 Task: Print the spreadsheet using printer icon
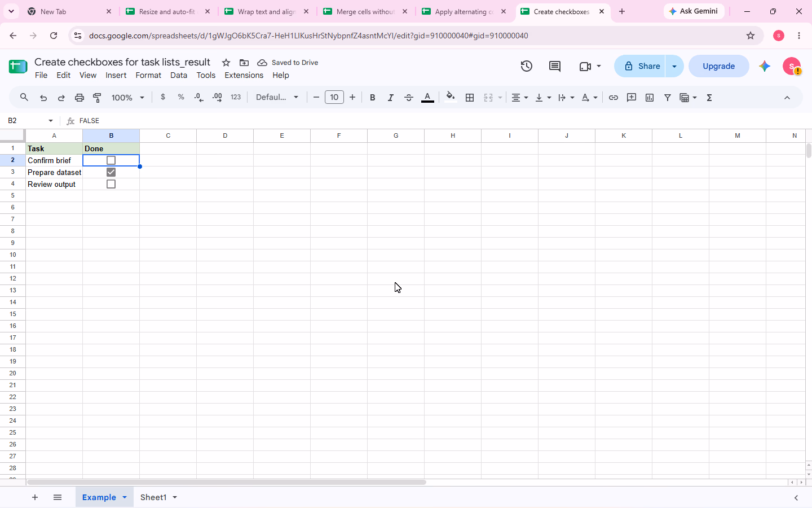coord(80,98)
